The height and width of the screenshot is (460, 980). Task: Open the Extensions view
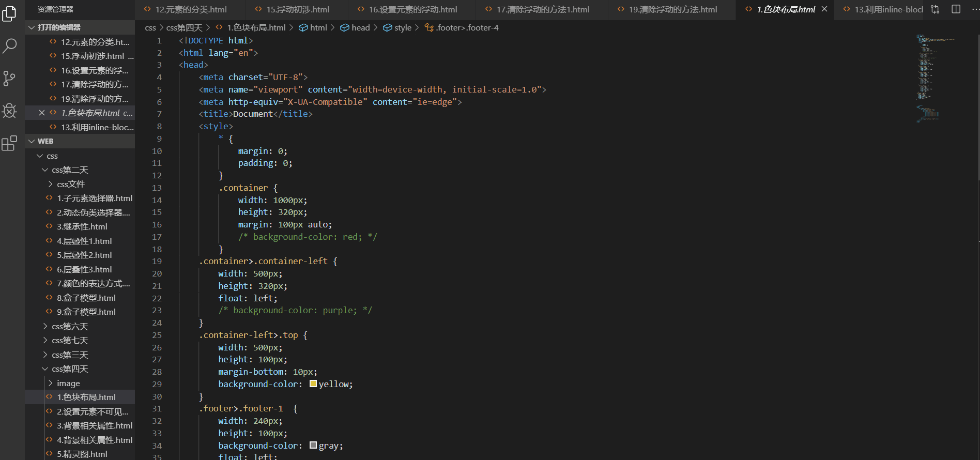point(9,143)
